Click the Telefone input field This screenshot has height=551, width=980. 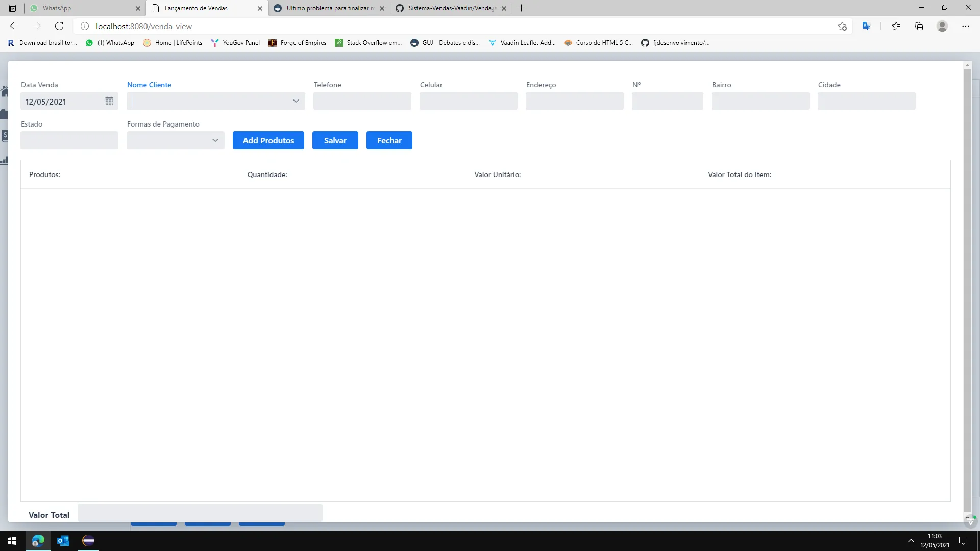pos(362,101)
